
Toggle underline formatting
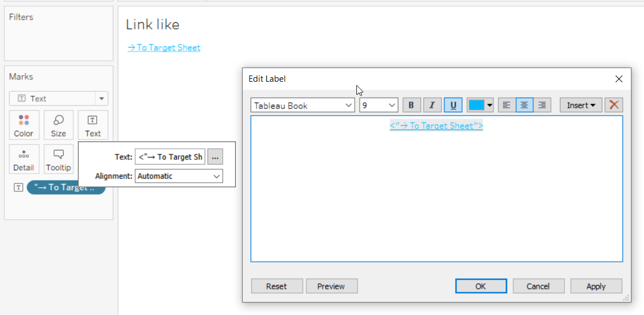coord(452,105)
